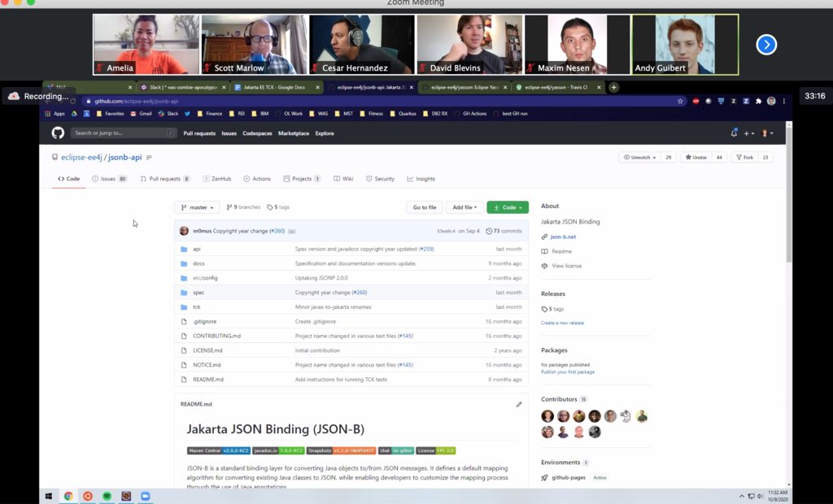Click Windows Start button
833x504 pixels.
click(x=48, y=496)
